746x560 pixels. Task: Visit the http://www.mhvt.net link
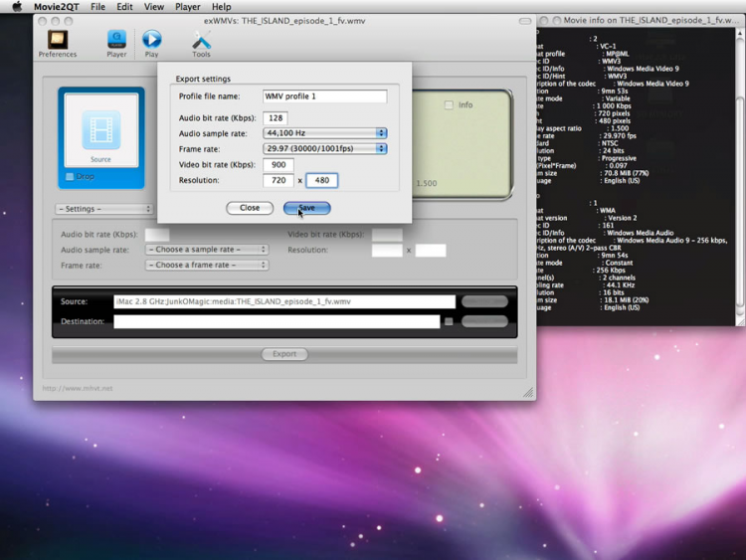pos(78,388)
